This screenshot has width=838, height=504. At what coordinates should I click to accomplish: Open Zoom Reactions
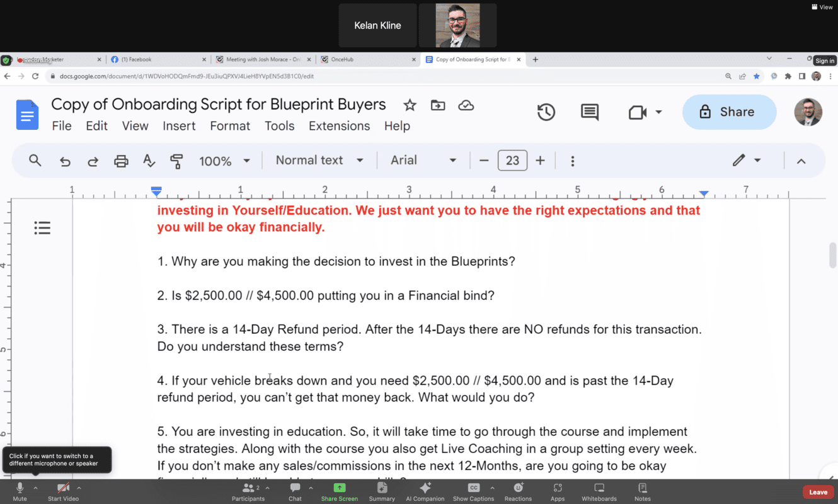(x=518, y=492)
